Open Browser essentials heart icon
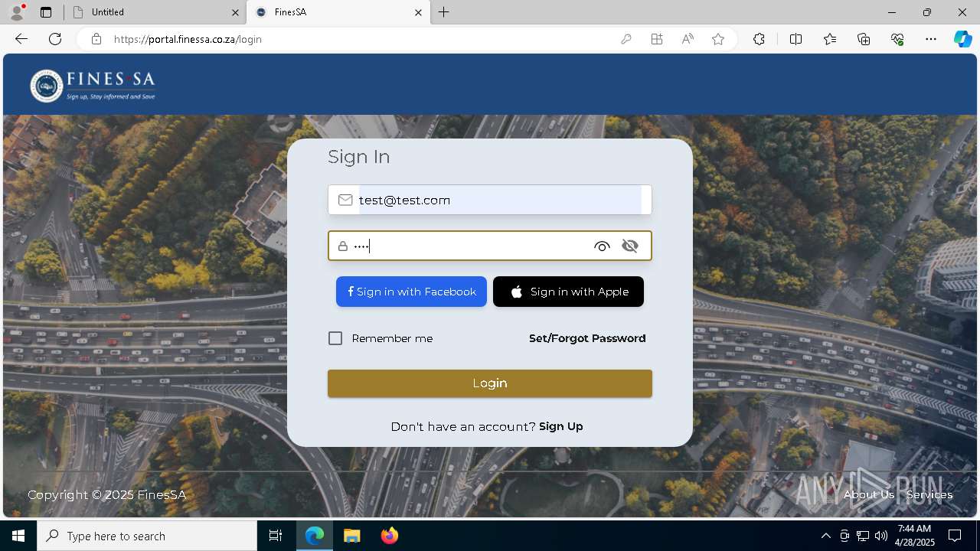Screen dimensions: 980x551 coord(897,39)
